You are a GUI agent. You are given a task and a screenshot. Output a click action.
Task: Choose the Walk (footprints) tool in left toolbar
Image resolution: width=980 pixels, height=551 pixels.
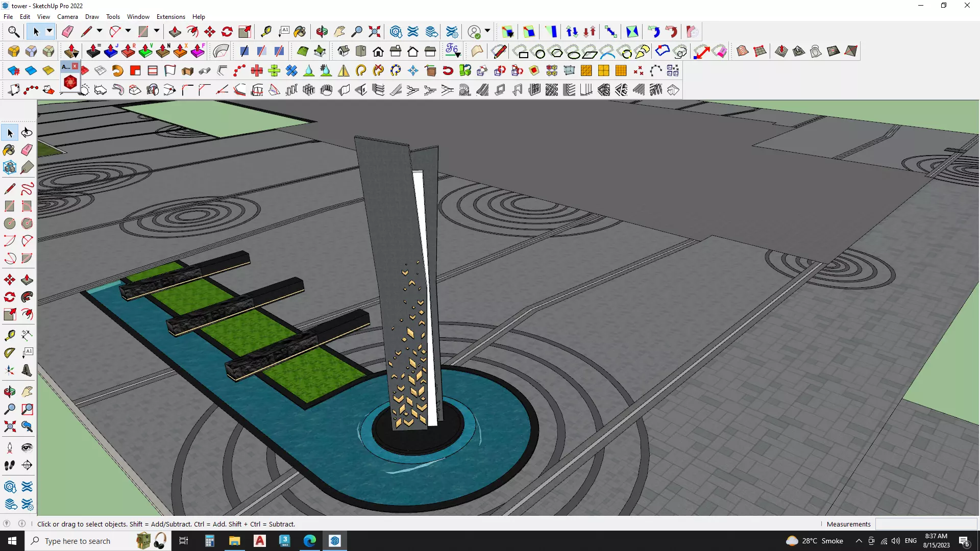coord(10,465)
